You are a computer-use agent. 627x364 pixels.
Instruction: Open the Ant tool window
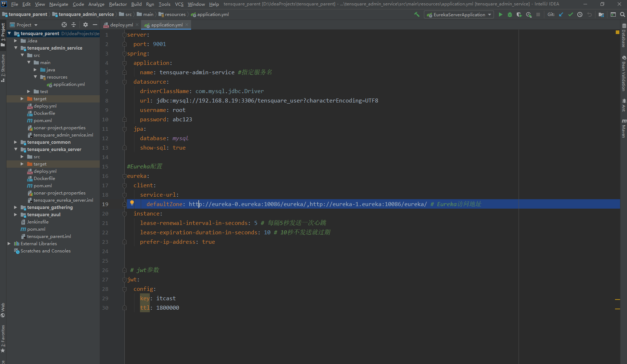(x=624, y=105)
